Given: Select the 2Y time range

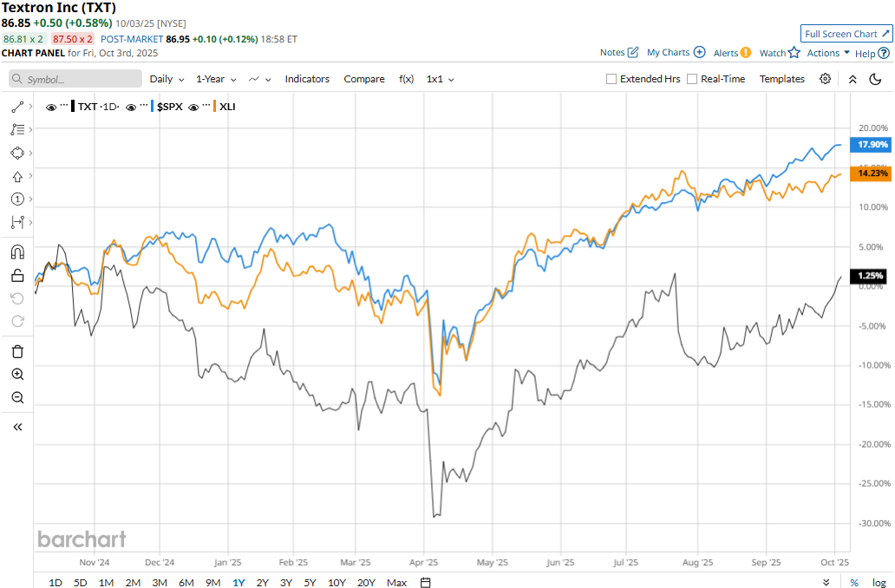Looking at the screenshot, I should tap(262, 582).
